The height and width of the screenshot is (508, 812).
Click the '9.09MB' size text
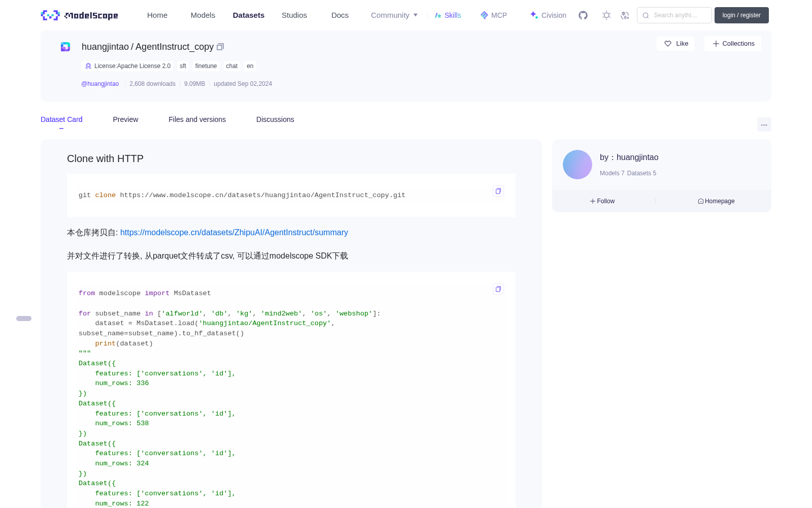point(194,84)
